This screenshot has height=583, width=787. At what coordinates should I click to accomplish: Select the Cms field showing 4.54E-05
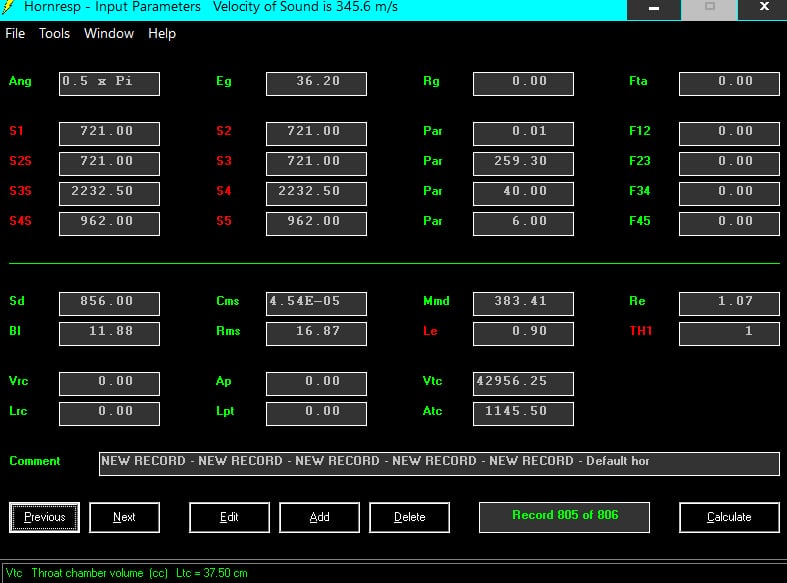pos(316,304)
